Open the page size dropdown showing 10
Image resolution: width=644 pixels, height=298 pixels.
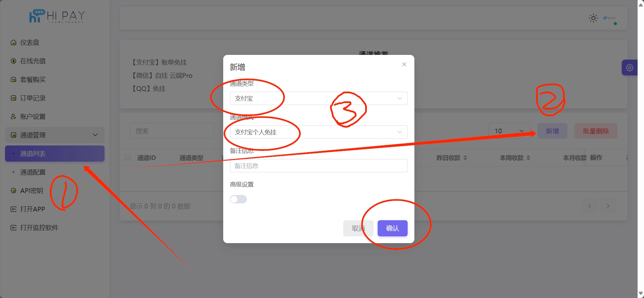(509, 131)
